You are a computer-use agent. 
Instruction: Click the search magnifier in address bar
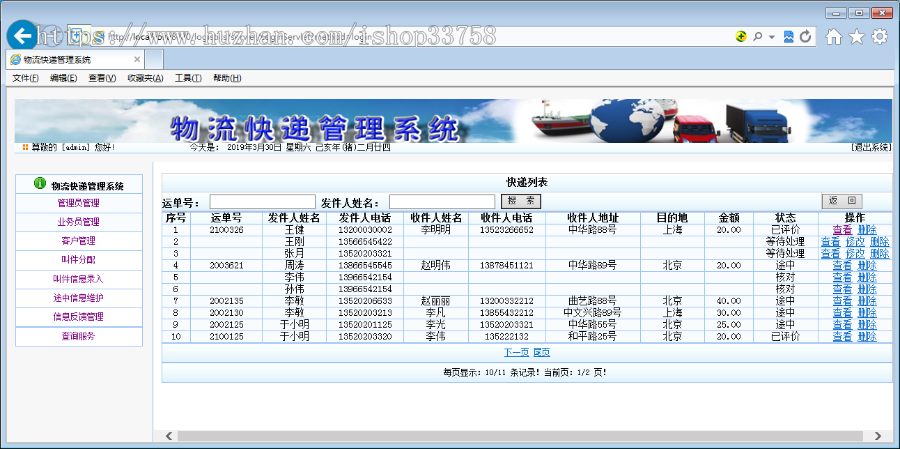tap(757, 37)
